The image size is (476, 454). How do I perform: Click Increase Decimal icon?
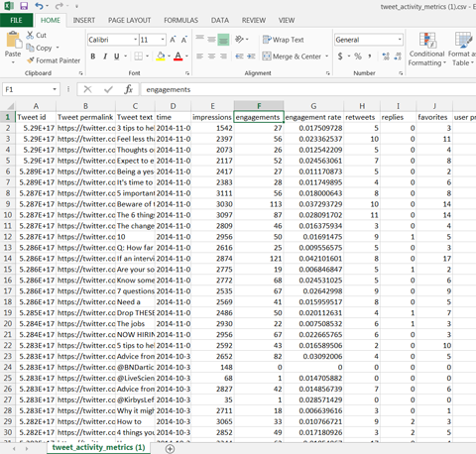(386, 57)
